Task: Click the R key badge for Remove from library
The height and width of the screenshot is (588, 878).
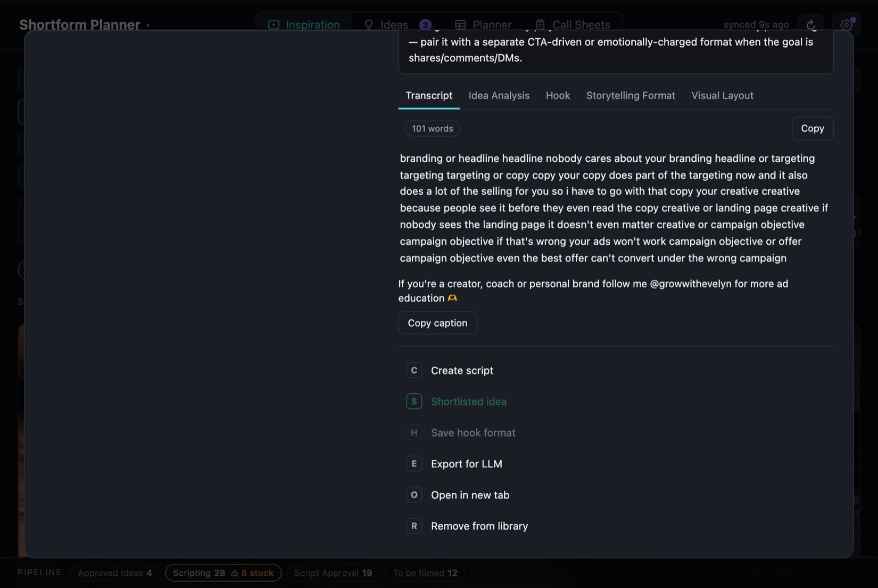Action: (x=414, y=526)
